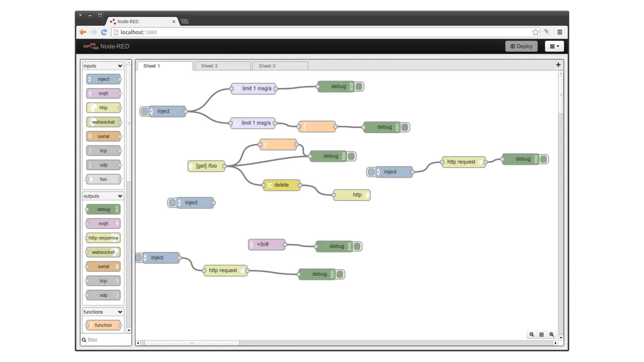This screenshot has width=644, height=362.
Task: Open the hamburger dropdown beside Deploy
Action: click(x=554, y=46)
